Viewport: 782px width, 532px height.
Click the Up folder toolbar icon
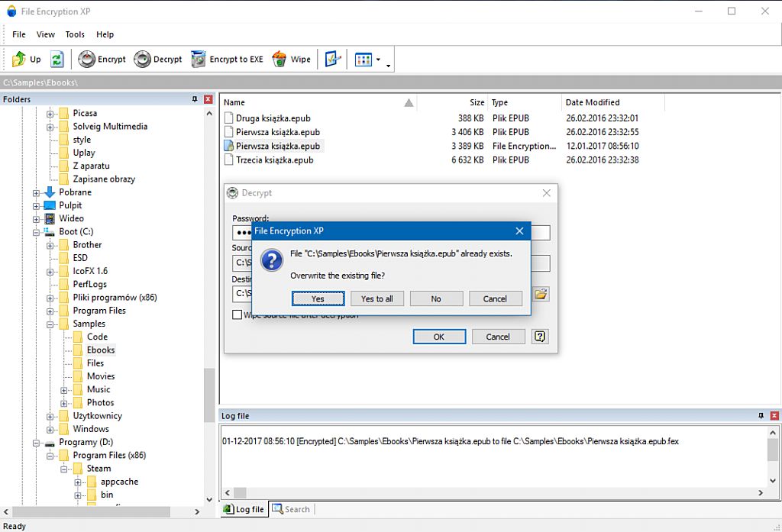click(x=26, y=60)
